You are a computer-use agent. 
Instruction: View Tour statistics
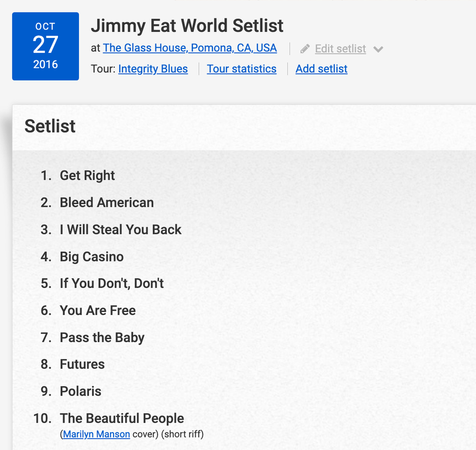point(241,69)
